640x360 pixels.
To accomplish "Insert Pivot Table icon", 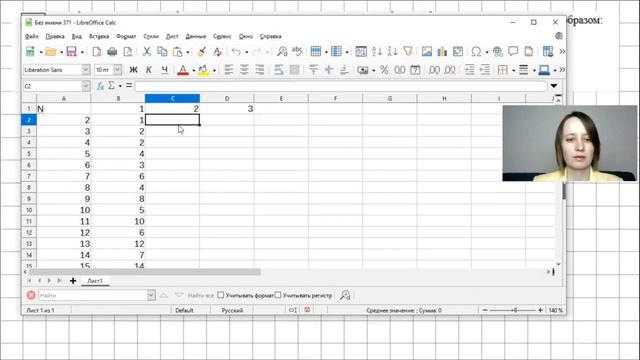I will (x=458, y=51).
